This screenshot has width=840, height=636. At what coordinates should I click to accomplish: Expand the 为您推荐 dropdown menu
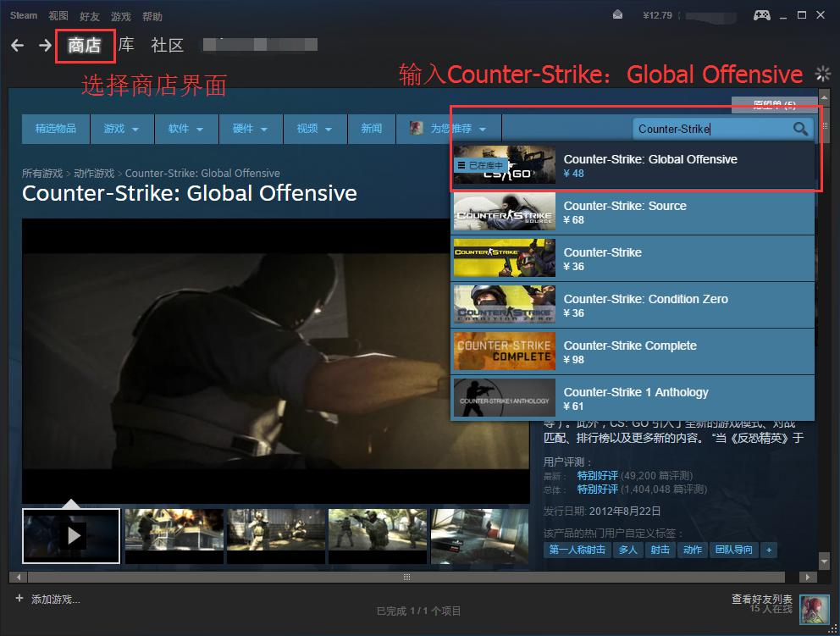point(449,129)
